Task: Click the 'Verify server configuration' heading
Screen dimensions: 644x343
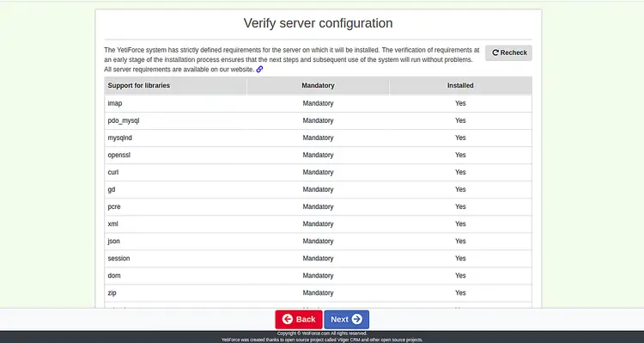Action: 318,23
